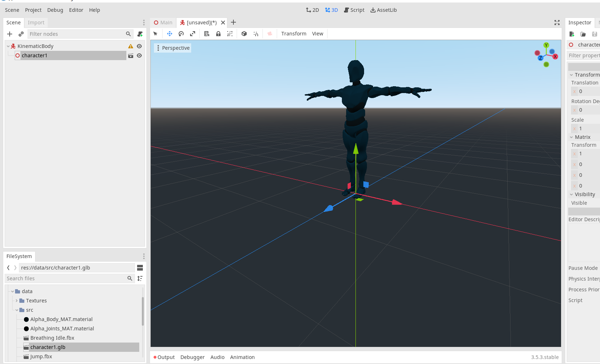Activate the Rotate Mode tool
The width and height of the screenshot is (600, 364).
[x=181, y=34]
